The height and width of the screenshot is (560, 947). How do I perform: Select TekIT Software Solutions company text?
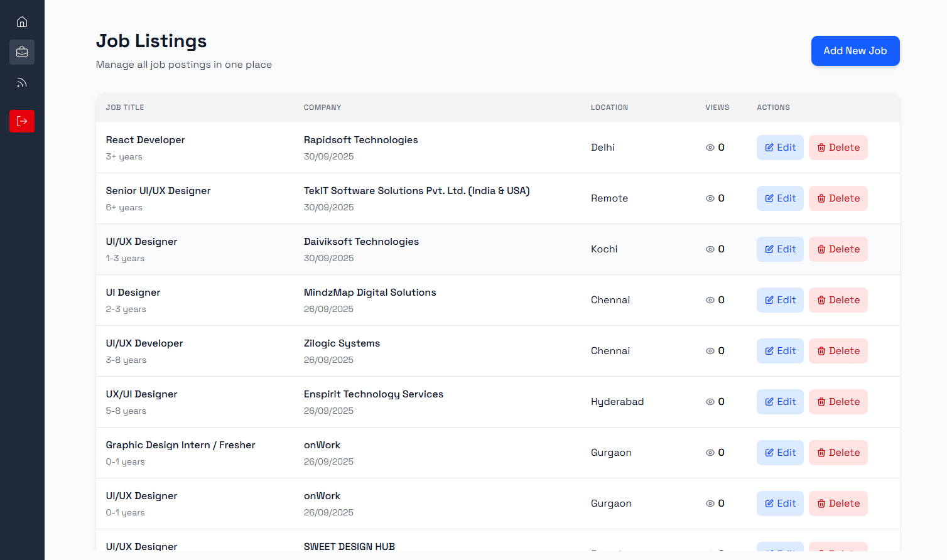click(x=417, y=191)
